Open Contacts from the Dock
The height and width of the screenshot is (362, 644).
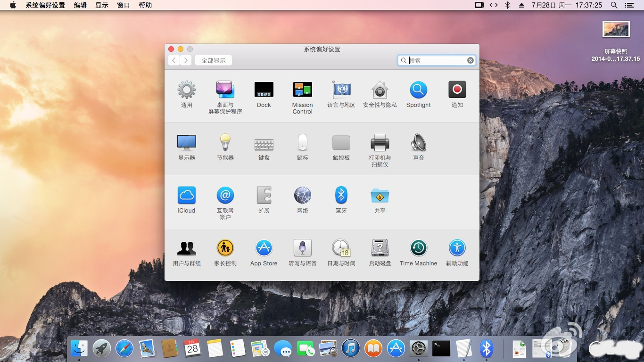click(x=170, y=349)
